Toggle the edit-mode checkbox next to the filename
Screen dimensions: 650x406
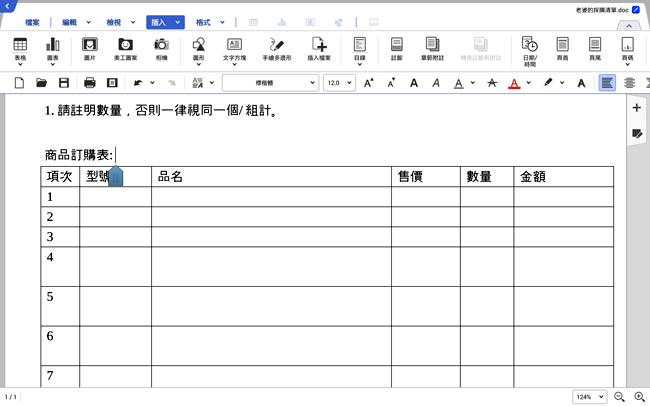click(636, 10)
